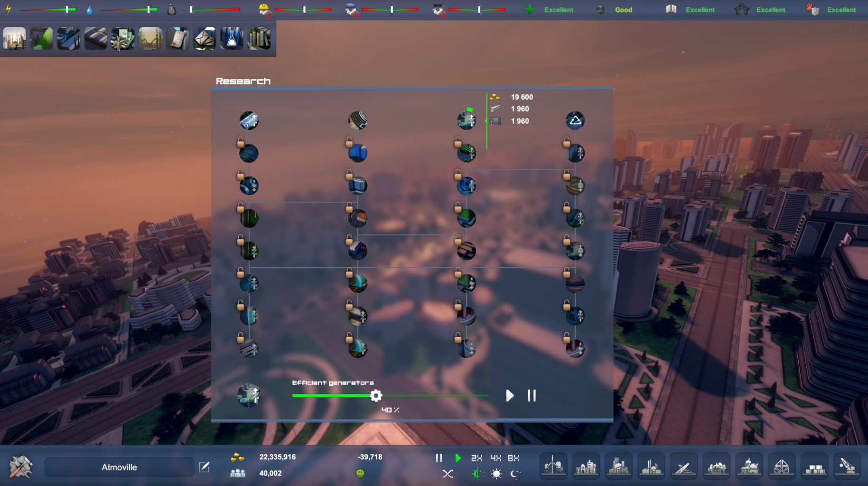This screenshot has width=868, height=486.
Task: Open the budget icon with green banknotes
Action: [123, 38]
